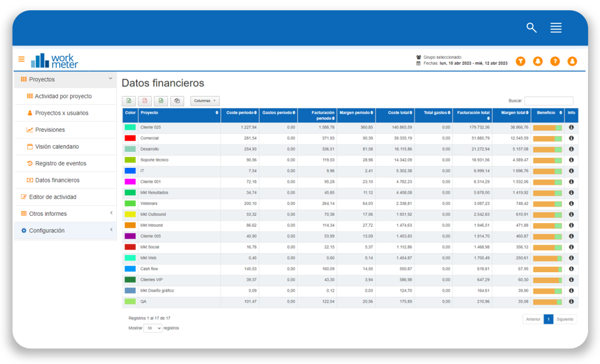Click the Siguiente pagination button
Viewport: 600px width, 364px height.
coord(565,320)
